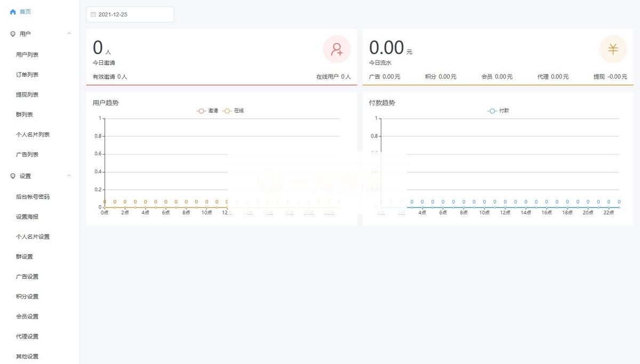Toggle the 在线 series in chart legend

[x=234, y=111]
